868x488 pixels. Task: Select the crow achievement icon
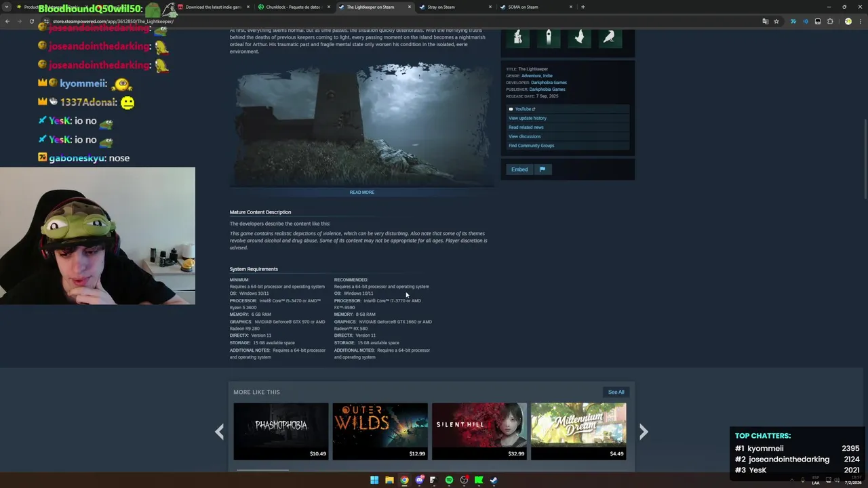pyautogui.click(x=609, y=37)
